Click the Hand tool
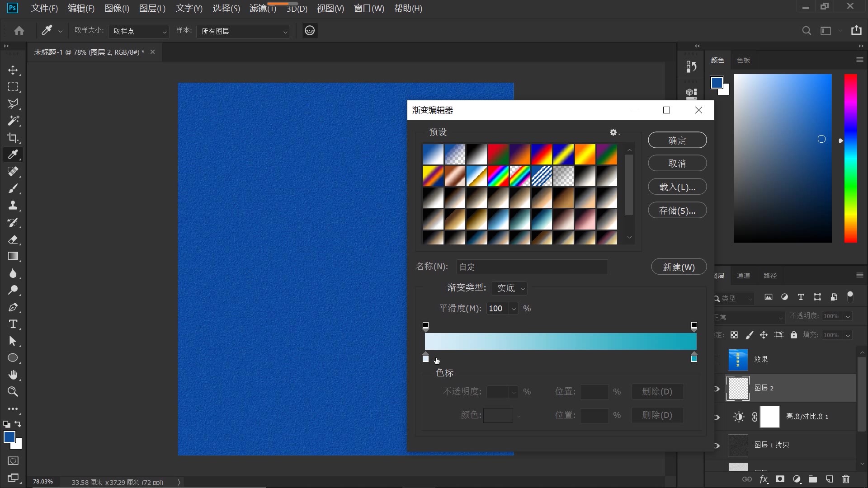Screen dimensions: 868x488 13,375
